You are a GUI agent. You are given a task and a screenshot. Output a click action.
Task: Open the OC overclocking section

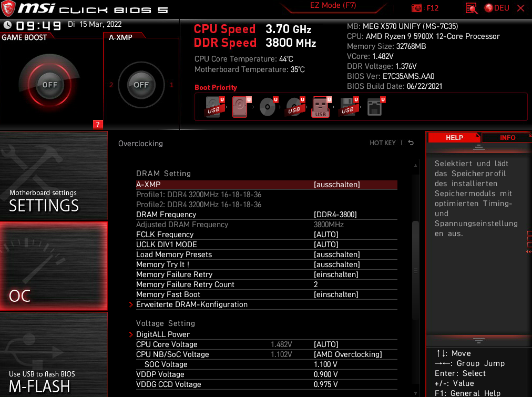click(54, 266)
